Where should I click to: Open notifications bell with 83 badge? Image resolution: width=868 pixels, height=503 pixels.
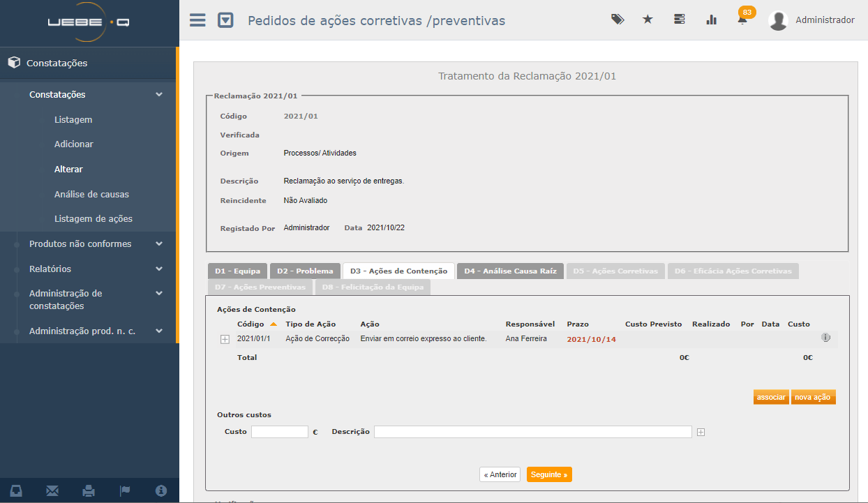(x=742, y=20)
